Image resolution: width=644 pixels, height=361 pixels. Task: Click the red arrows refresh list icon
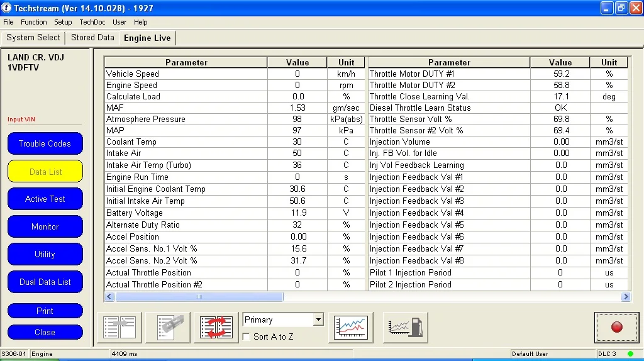[x=216, y=327]
